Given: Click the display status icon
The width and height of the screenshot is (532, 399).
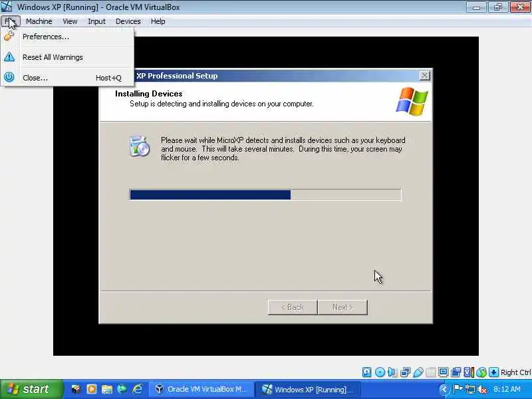Looking at the screenshot, I should [x=443, y=372].
